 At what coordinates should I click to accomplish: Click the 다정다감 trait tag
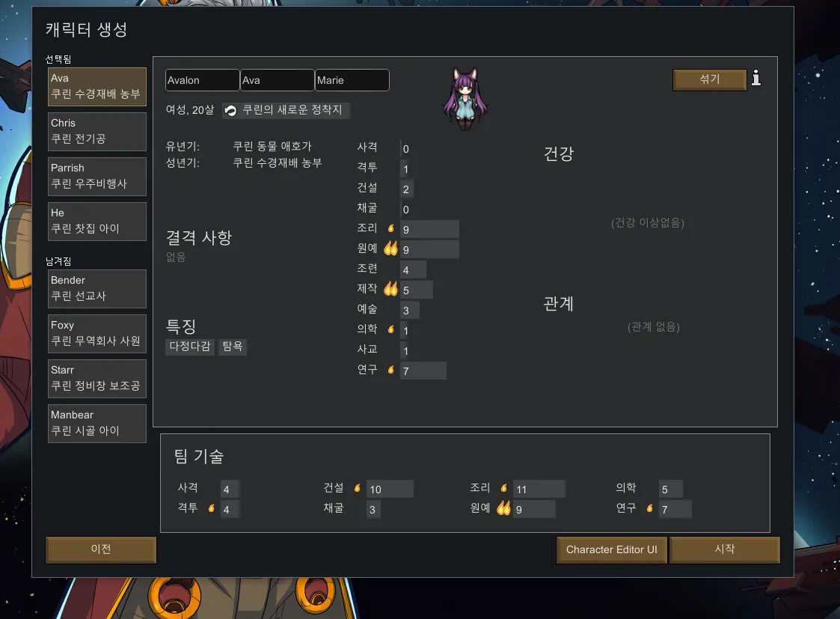click(190, 347)
